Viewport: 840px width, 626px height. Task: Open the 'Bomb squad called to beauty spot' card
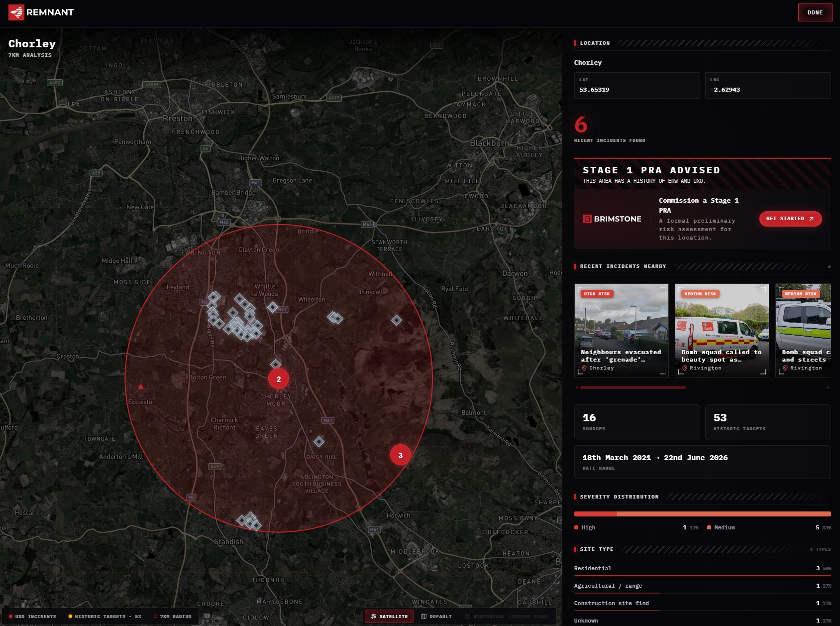[722, 331]
